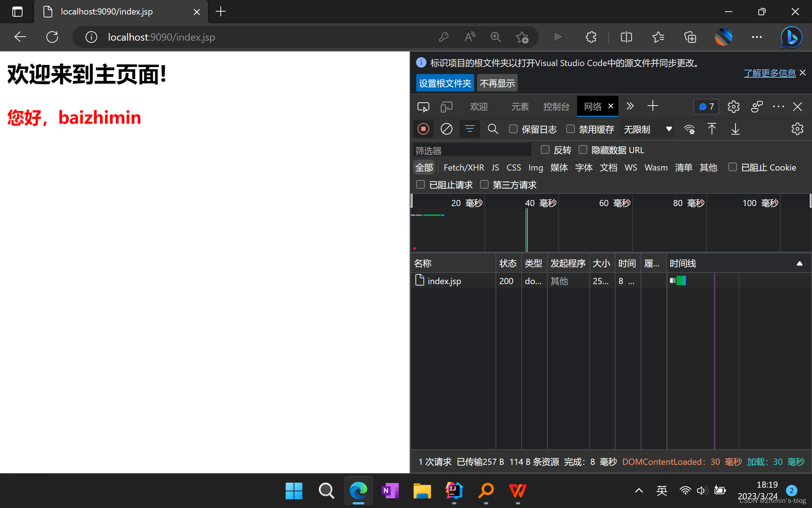Open the network search magnifier
Viewport: 812px width, 508px height.
(493, 129)
